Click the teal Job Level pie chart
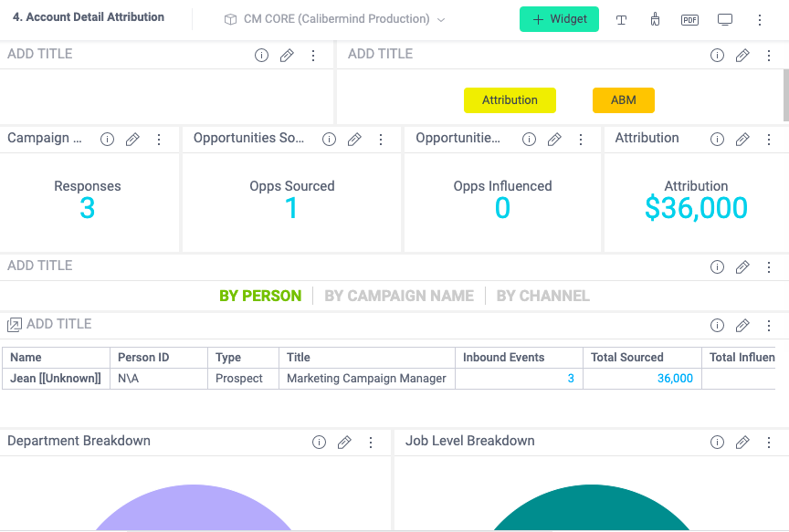This screenshot has width=789, height=532. [x=591, y=510]
